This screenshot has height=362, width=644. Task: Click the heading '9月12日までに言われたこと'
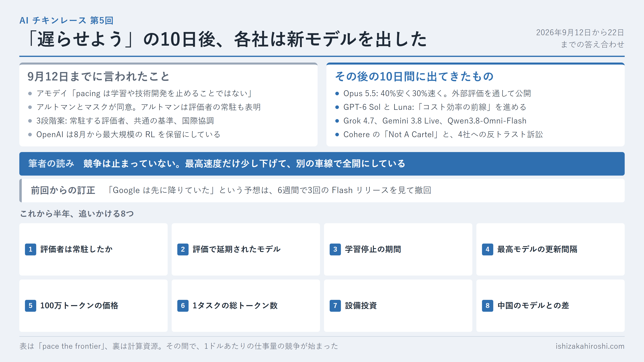tap(98, 76)
